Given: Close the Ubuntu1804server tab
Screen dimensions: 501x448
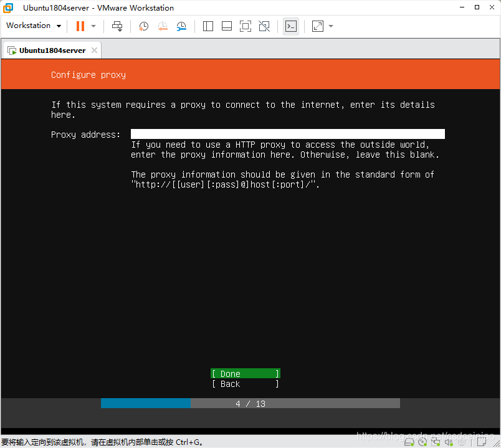Looking at the screenshot, I should pyautogui.click(x=94, y=50).
